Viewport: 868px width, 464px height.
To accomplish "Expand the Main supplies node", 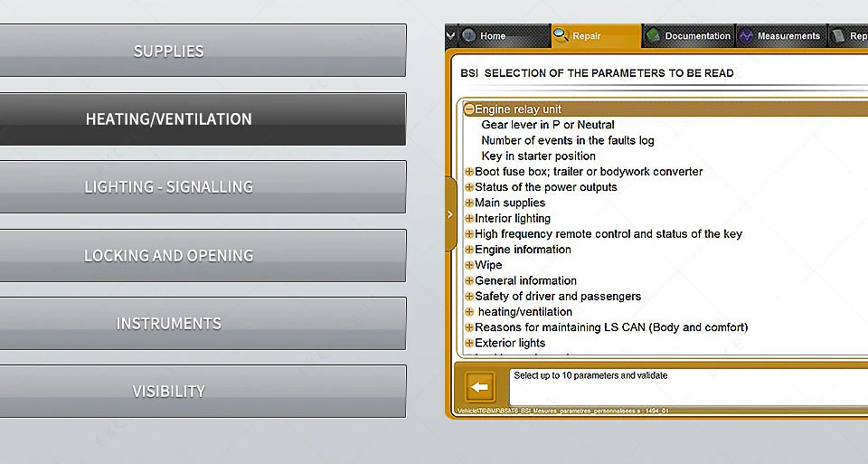I will 469,203.
